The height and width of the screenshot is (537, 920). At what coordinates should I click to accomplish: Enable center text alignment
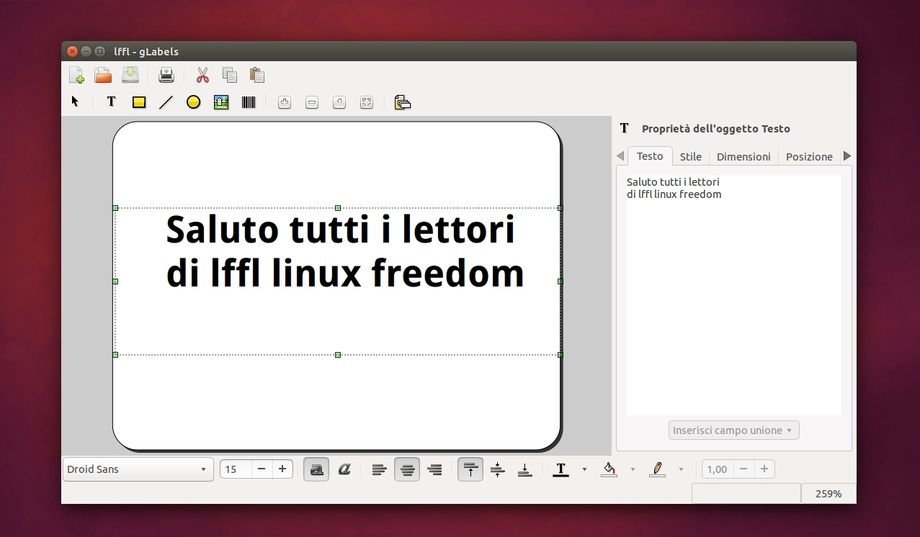(x=406, y=469)
